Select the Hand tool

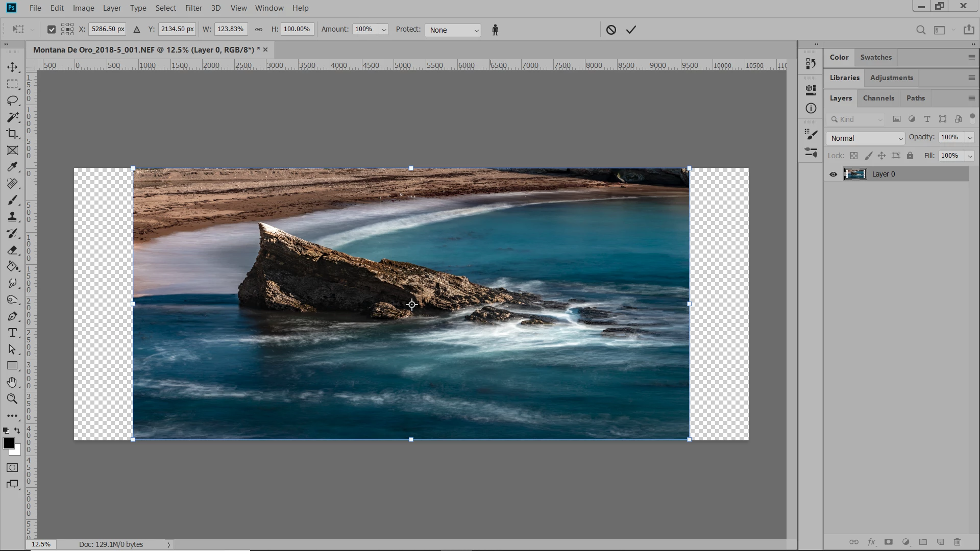[12, 382]
